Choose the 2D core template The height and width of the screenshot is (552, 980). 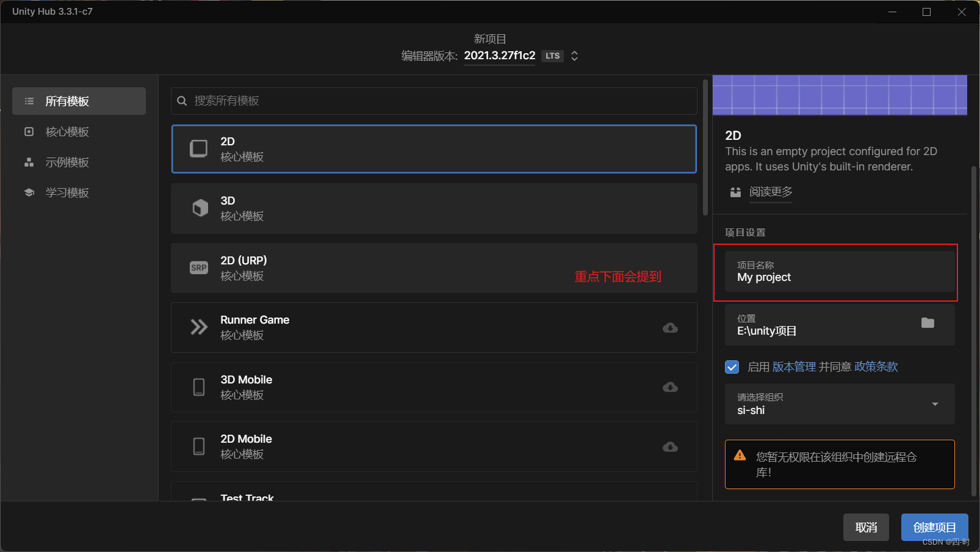point(434,149)
